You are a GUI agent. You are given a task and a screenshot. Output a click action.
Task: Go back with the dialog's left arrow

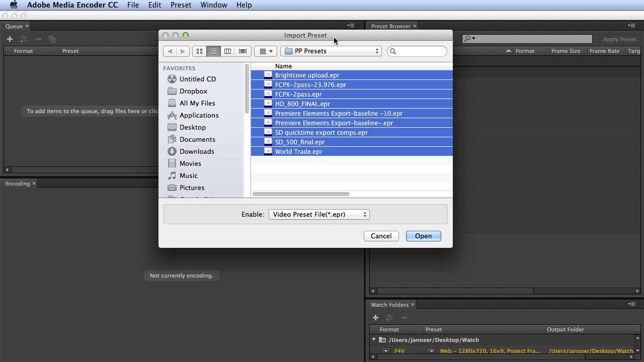point(170,51)
